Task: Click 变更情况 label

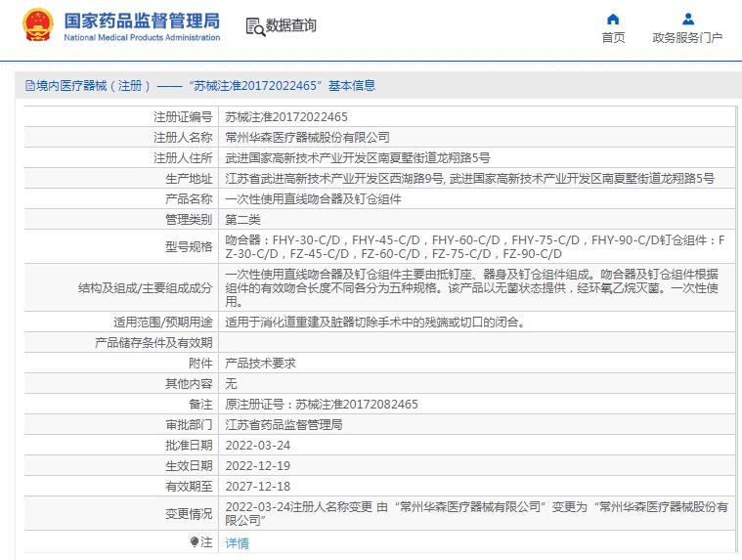Action: point(189,514)
